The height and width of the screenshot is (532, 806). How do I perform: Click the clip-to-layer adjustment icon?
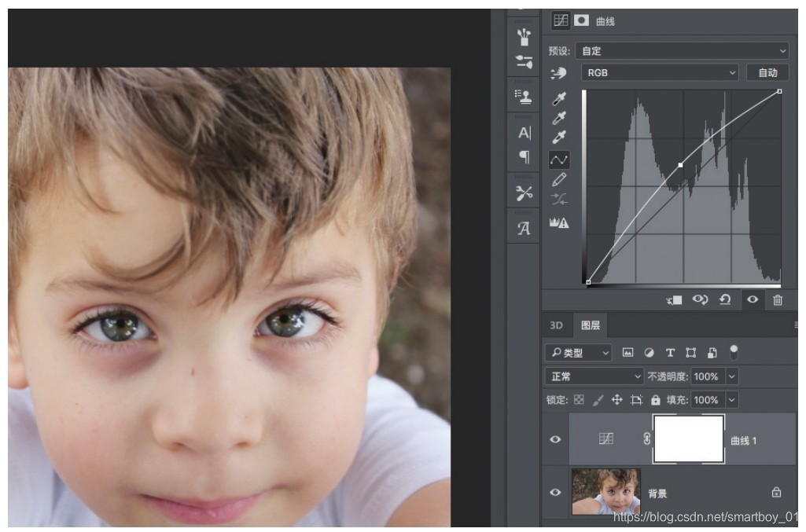tap(675, 300)
